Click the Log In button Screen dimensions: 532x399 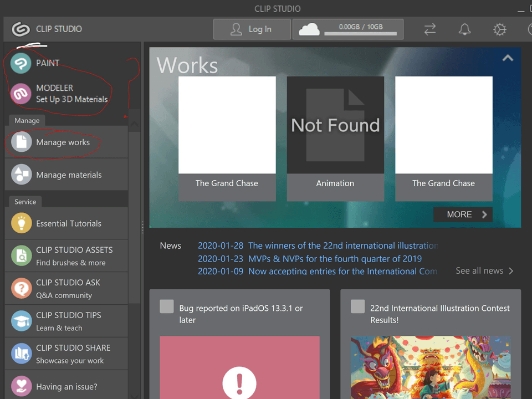(252, 29)
